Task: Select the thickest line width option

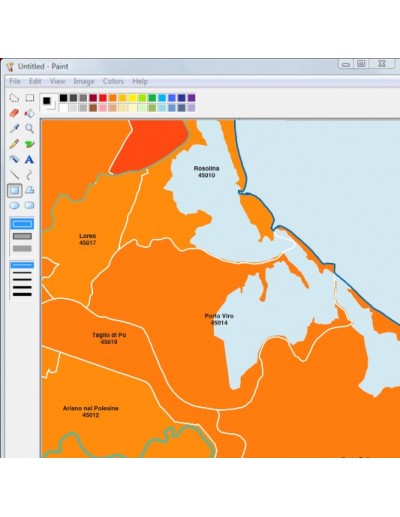Action: pyautogui.click(x=22, y=294)
